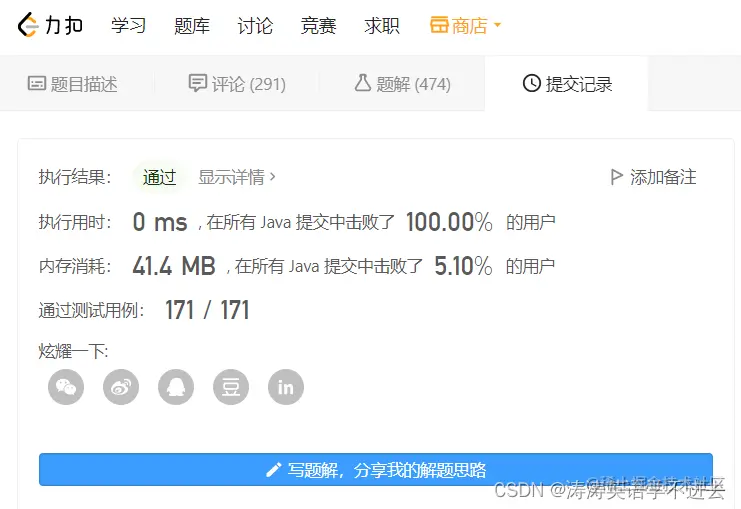The width and height of the screenshot is (741, 509).
Task: Click the 5.10% memory percentile value
Action: point(463,266)
